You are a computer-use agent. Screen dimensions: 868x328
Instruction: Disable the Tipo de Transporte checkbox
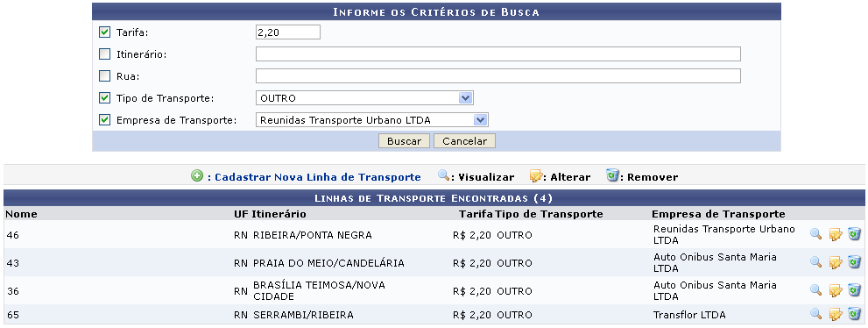click(104, 97)
